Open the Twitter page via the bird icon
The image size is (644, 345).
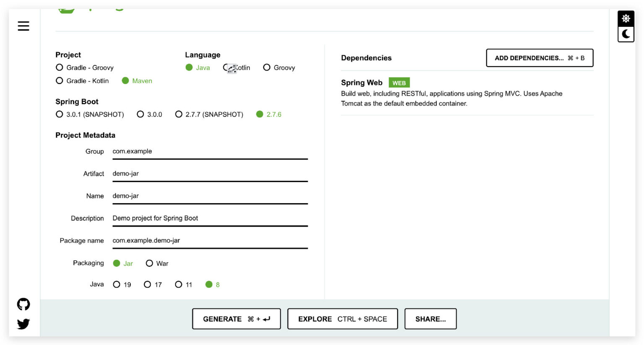point(24,324)
